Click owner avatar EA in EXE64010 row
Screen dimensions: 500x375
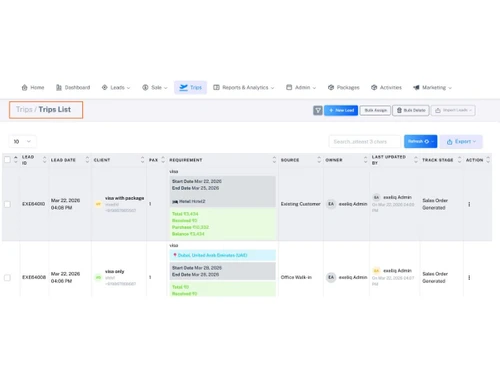[331, 204]
